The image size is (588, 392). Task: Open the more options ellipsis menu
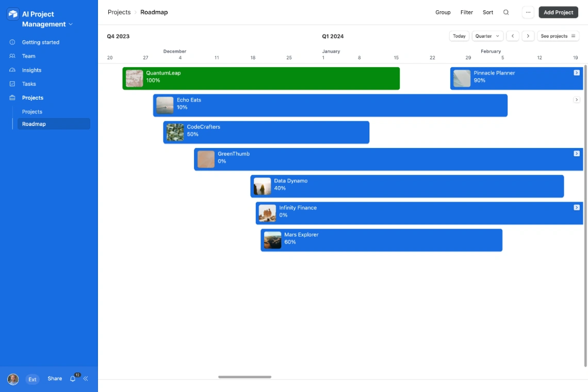(528, 12)
